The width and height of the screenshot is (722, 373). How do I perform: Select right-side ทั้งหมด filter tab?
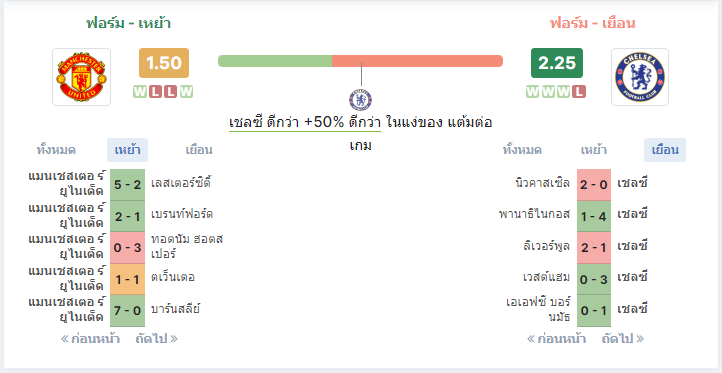(522, 150)
